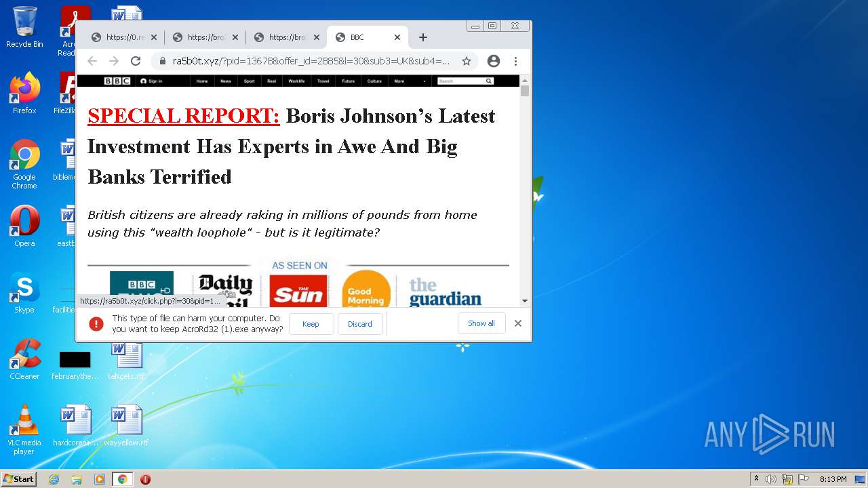The image size is (868, 488).
Task: Click the page scrollbar down arrow
Action: click(x=525, y=300)
